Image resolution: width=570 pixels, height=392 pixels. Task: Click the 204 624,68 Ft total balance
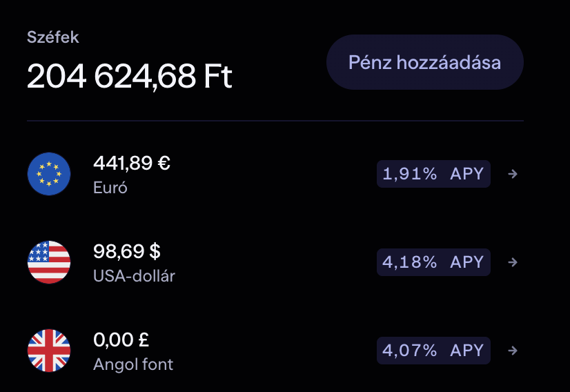(130, 77)
